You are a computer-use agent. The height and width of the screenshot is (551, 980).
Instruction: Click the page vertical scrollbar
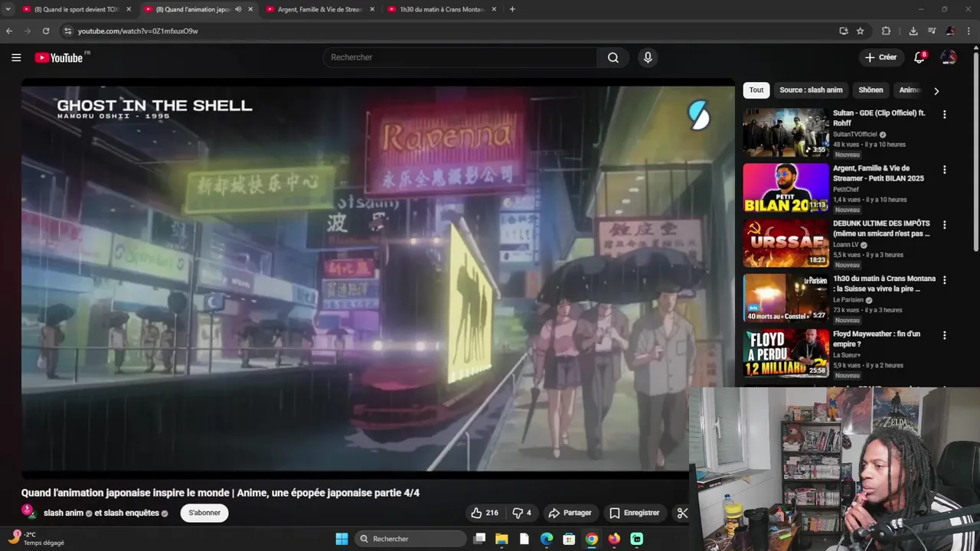point(976,153)
